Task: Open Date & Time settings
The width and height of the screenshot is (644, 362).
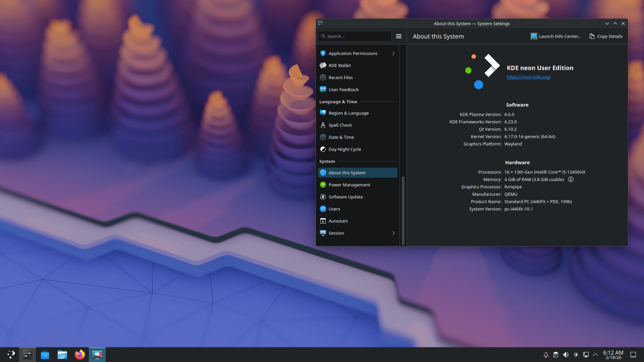Action: coord(341,137)
